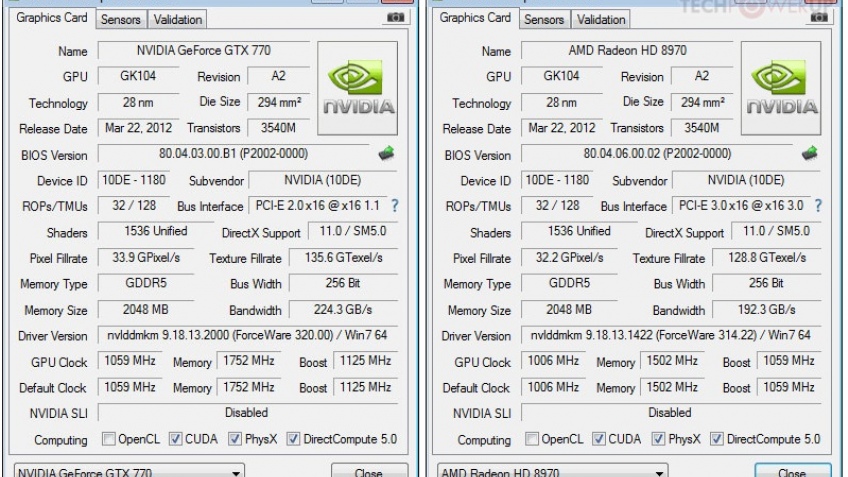Click the camera screenshot icon in HD 8970 window
The width and height of the screenshot is (848, 477).
[x=819, y=17]
